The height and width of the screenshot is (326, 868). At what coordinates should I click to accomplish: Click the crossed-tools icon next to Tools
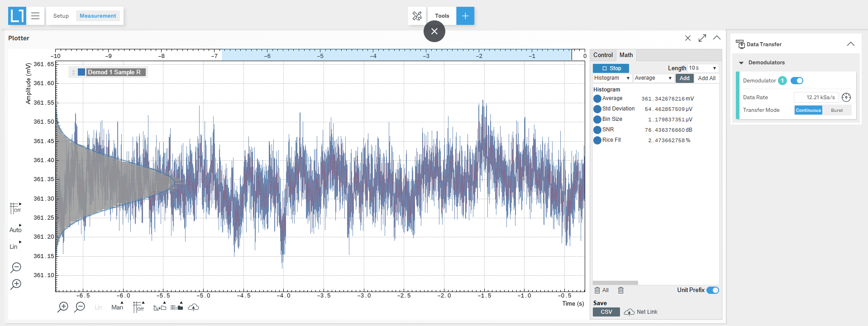click(x=417, y=16)
